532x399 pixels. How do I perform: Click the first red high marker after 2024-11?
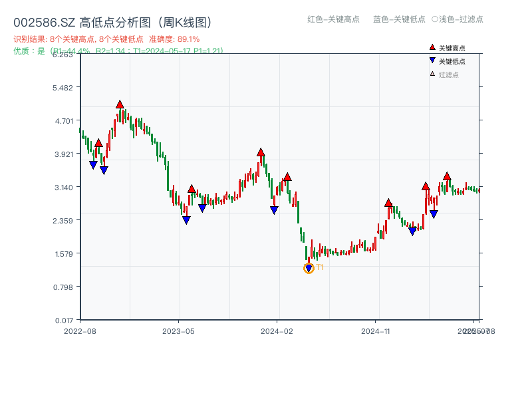tap(388, 203)
